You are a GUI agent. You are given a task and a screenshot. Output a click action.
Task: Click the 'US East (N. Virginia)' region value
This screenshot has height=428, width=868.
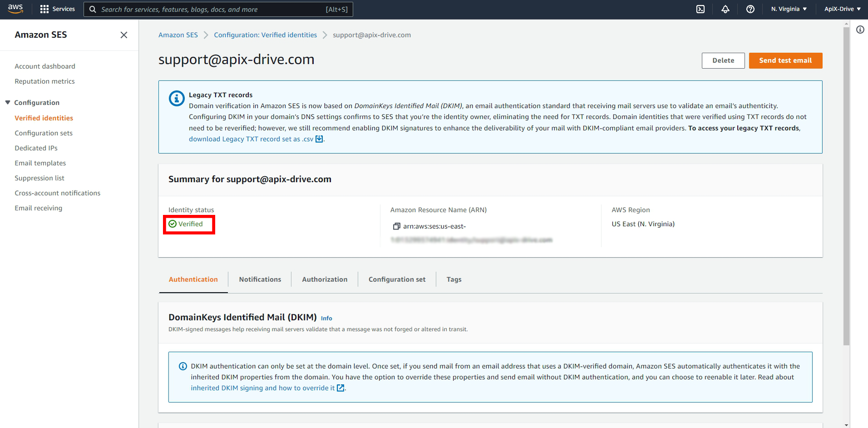643,224
